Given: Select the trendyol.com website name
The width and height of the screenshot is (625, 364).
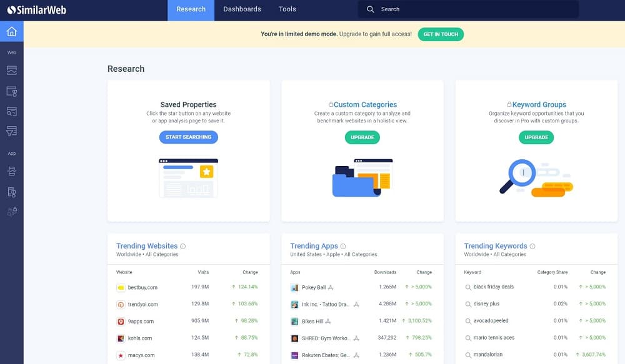Looking at the screenshot, I should [x=143, y=304].
